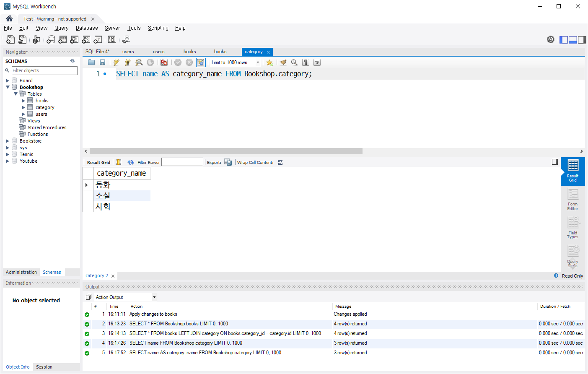This screenshot has width=588, height=374.
Task: Expand the Bookstore schema
Action: 8,141
